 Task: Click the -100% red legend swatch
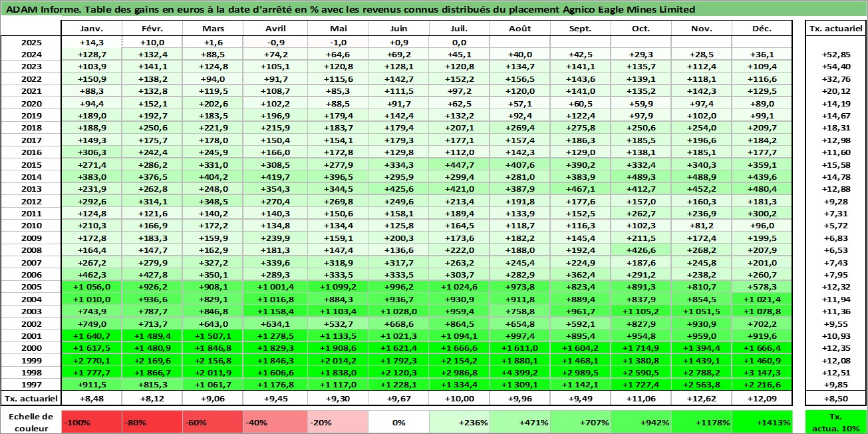[91, 422]
